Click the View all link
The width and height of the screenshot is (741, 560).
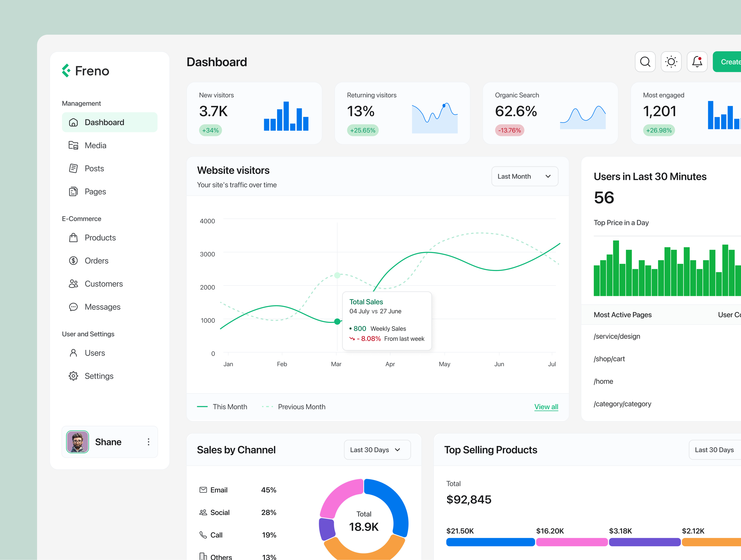pyautogui.click(x=546, y=407)
